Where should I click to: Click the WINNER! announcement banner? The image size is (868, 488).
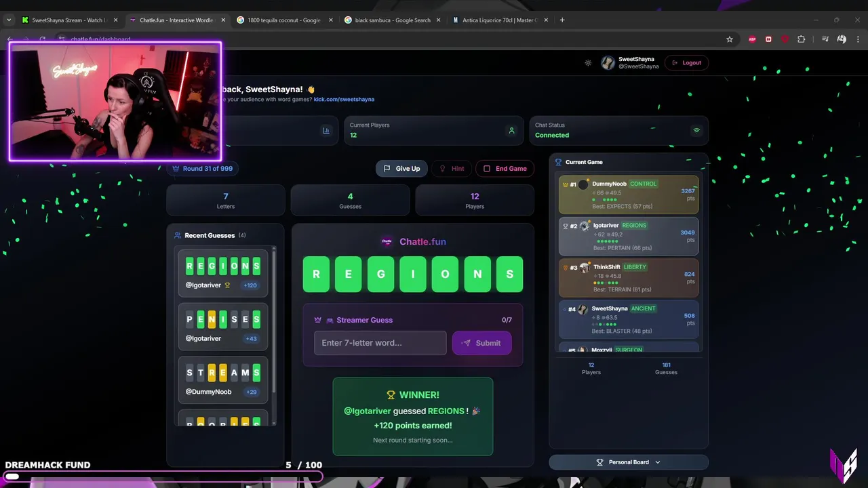pyautogui.click(x=413, y=416)
